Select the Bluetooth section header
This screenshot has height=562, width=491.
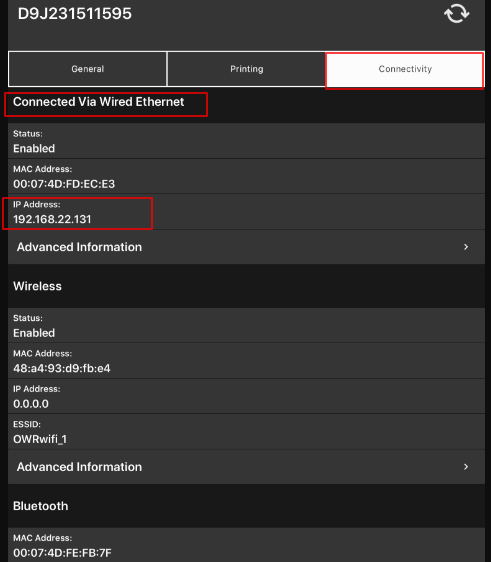coord(40,506)
